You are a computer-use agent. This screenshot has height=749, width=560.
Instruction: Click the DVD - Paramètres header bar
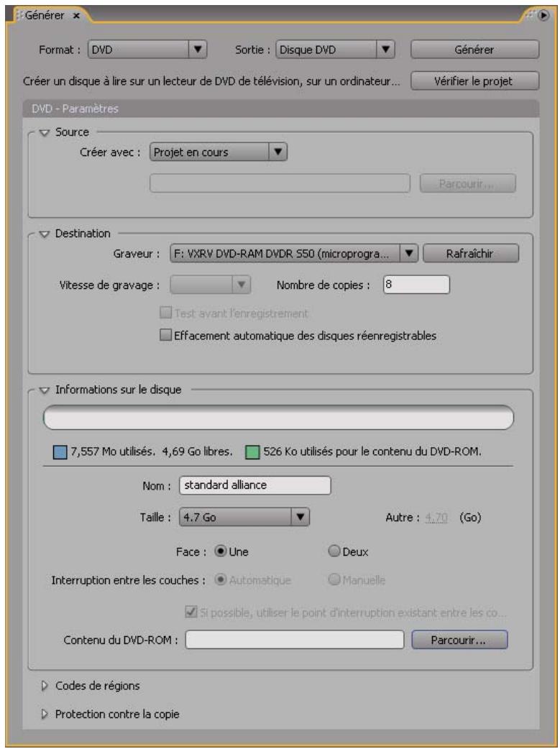tap(281, 109)
